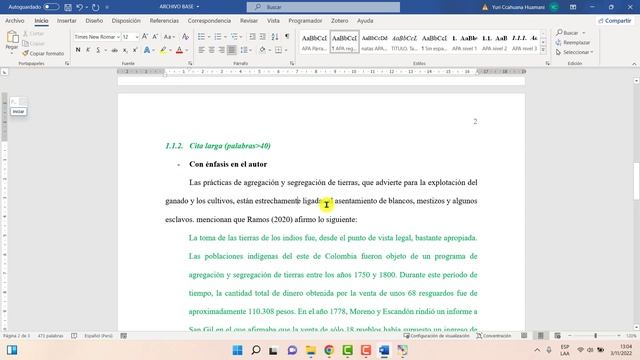Switch to Referencias tab
The height and width of the screenshot is (360, 640).
(164, 20)
